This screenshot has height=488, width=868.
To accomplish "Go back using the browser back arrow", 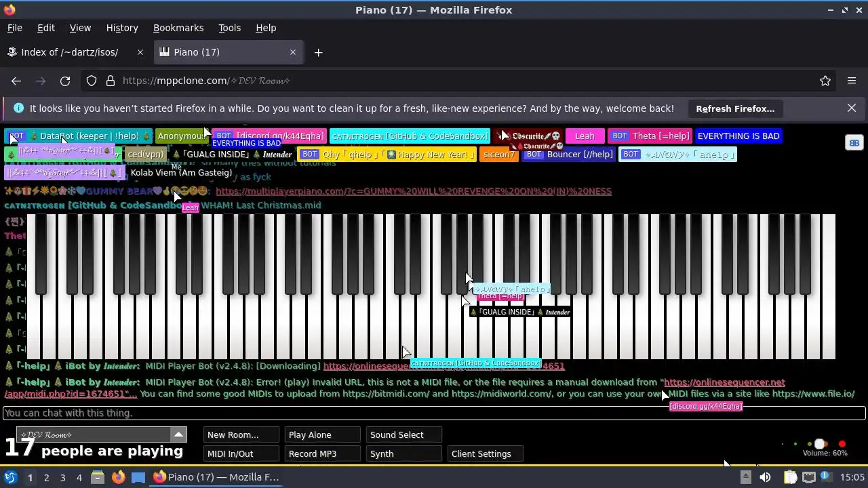I will click(16, 81).
